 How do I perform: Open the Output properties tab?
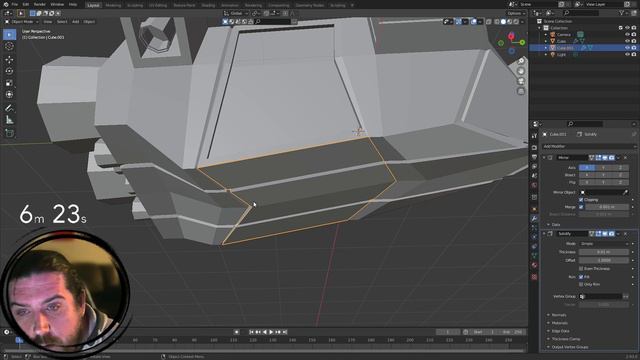coord(534,157)
